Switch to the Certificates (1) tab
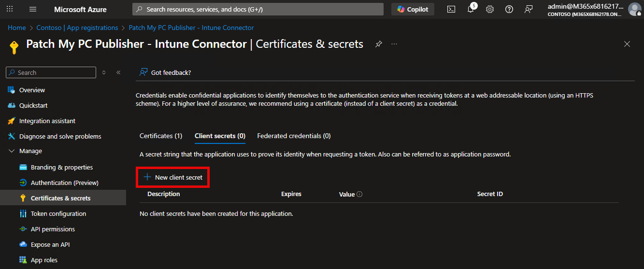The width and height of the screenshot is (644, 269). (x=161, y=136)
